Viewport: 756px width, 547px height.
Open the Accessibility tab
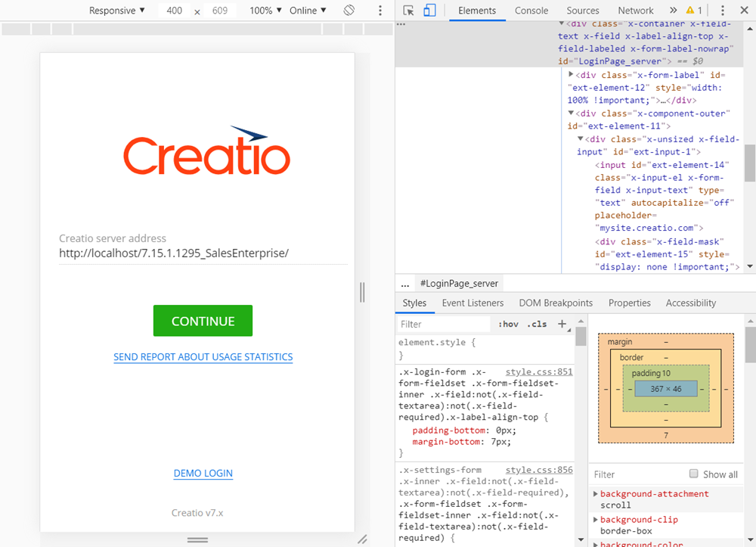coord(690,303)
